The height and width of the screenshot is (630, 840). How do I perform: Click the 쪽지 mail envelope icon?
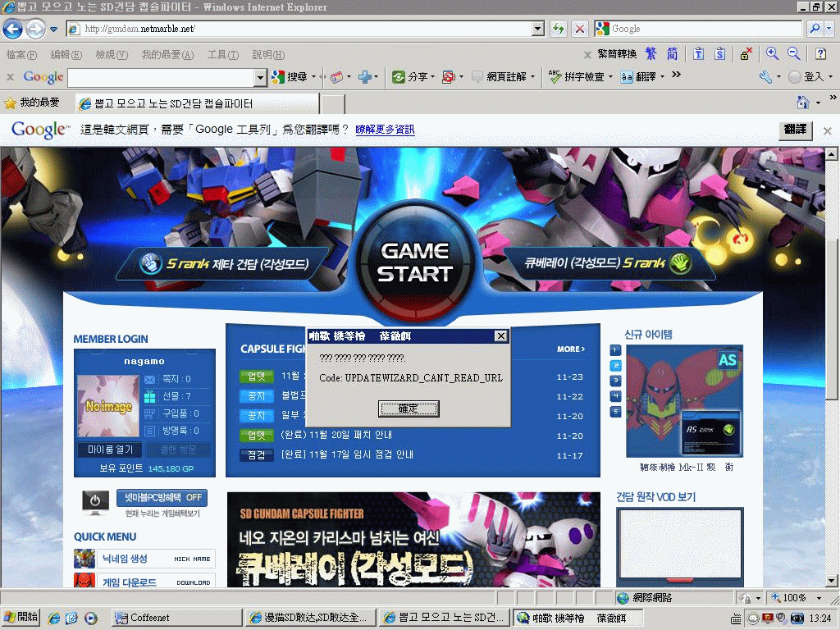tap(149, 380)
